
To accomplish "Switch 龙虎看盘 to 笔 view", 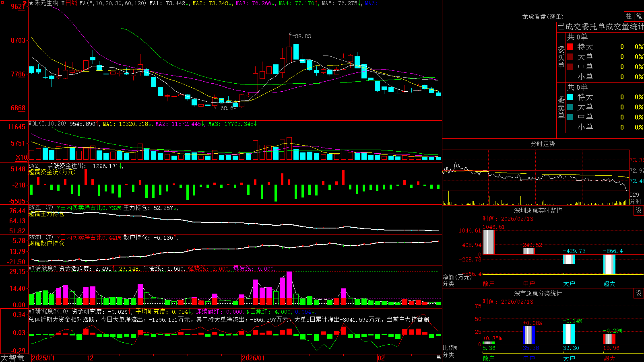I will point(639,16).
